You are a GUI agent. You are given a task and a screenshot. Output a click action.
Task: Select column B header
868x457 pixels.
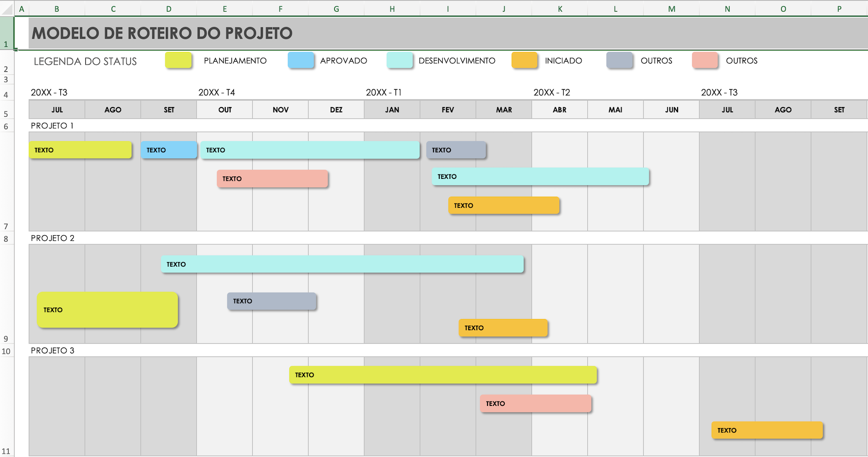pos(57,9)
